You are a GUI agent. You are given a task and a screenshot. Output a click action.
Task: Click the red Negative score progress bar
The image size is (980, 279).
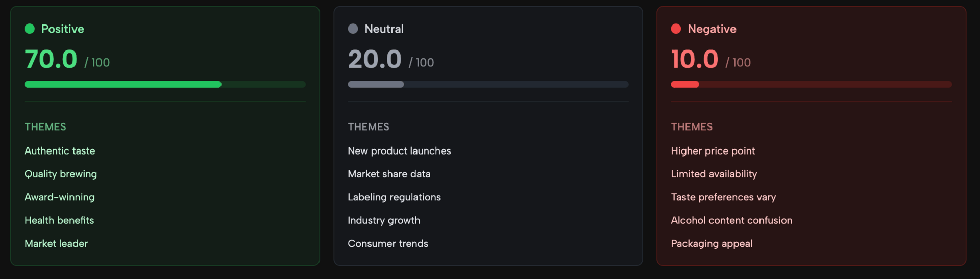[x=811, y=84]
